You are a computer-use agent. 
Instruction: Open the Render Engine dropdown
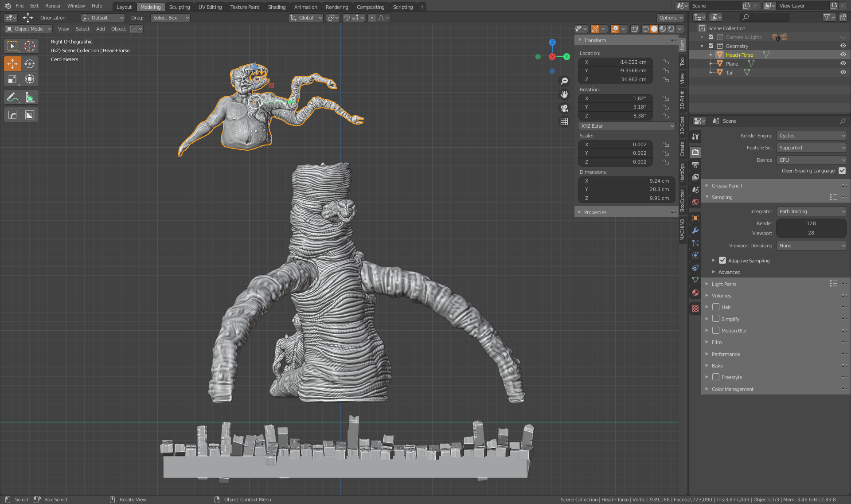pos(811,136)
